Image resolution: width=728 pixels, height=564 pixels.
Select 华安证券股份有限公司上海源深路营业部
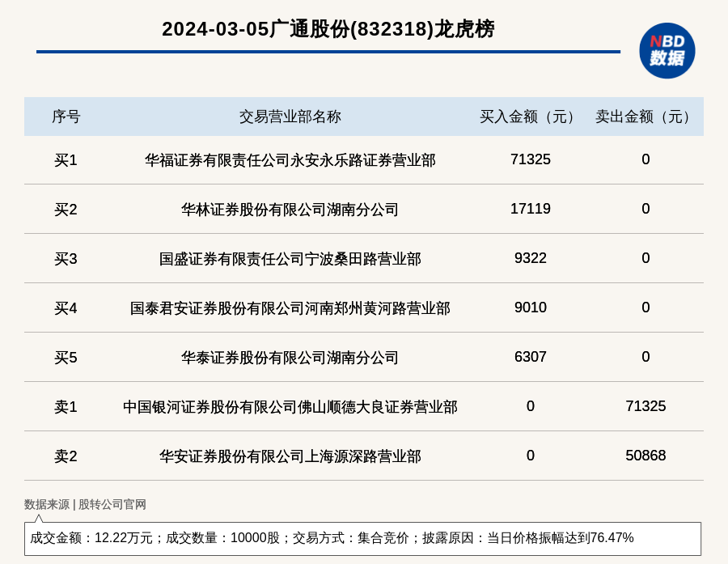pos(290,456)
